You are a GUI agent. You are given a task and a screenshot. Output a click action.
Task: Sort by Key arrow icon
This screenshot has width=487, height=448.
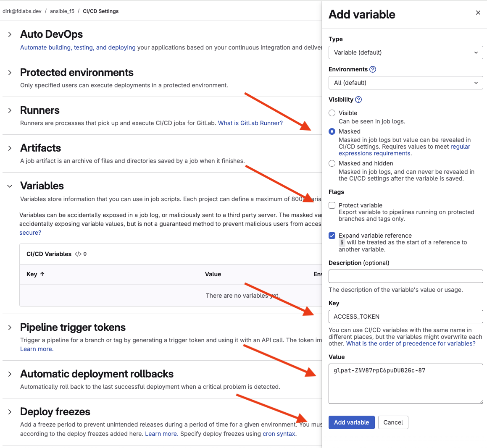point(42,274)
